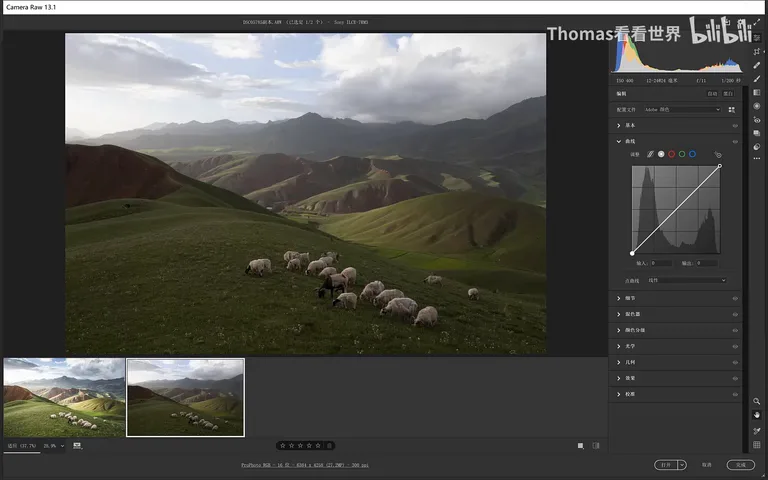Expand the 基本 panel

[x=619, y=126]
